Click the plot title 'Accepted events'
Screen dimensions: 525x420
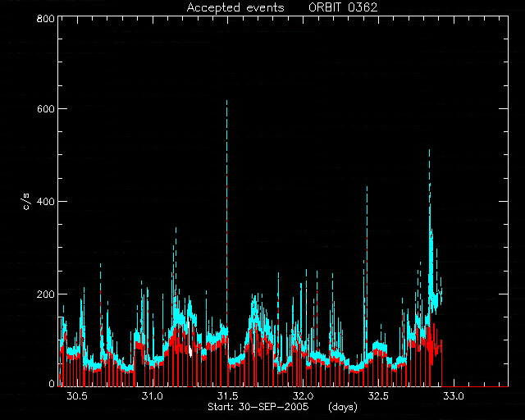235,7
